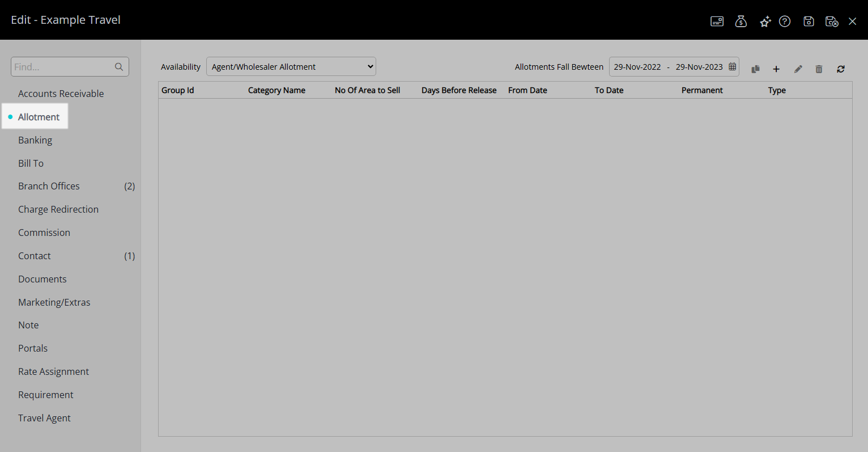Close the Edit - Example Travel window
Image resolution: width=868 pixels, height=452 pixels.
[852, 22]
